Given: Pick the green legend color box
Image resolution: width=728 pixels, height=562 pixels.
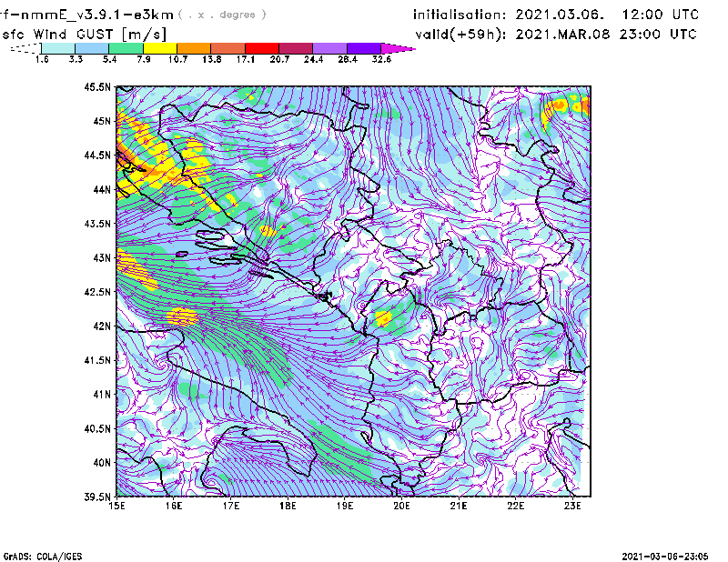Looking at the screenshot, I should pyautogui.click(x=126, y=48).
